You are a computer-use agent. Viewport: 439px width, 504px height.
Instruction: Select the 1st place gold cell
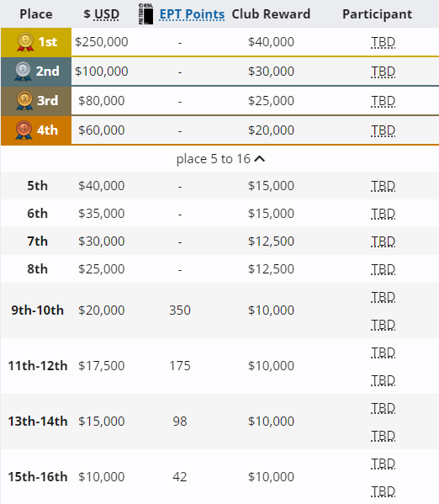pos(36,42)
